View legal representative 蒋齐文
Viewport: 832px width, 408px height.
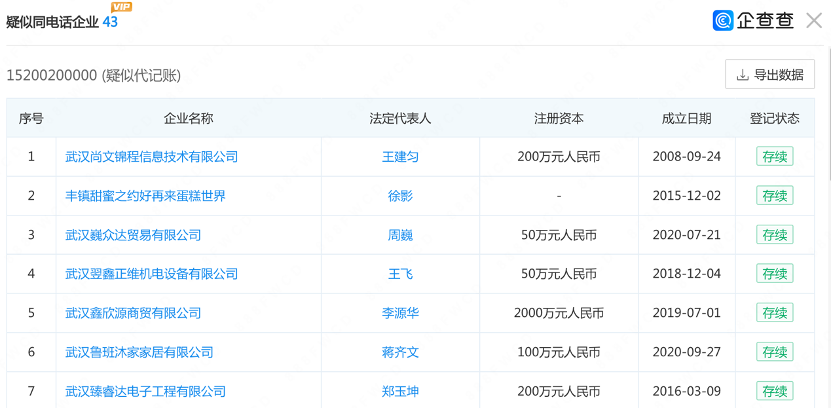[401, 352]
